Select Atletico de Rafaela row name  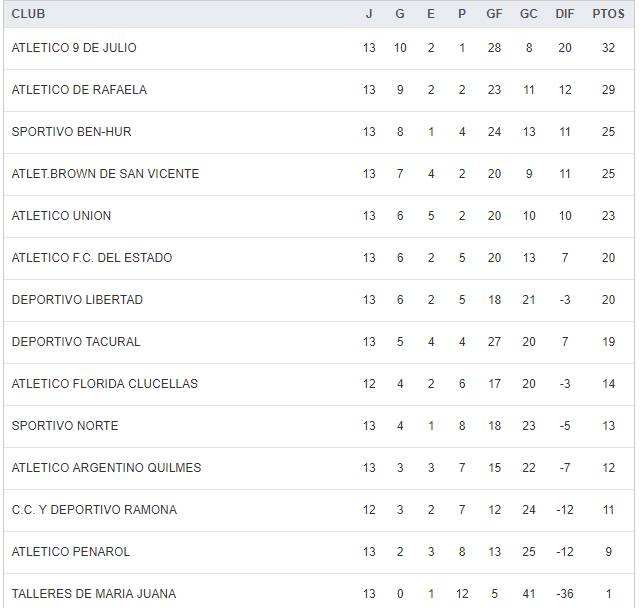(x=79, y=90)
